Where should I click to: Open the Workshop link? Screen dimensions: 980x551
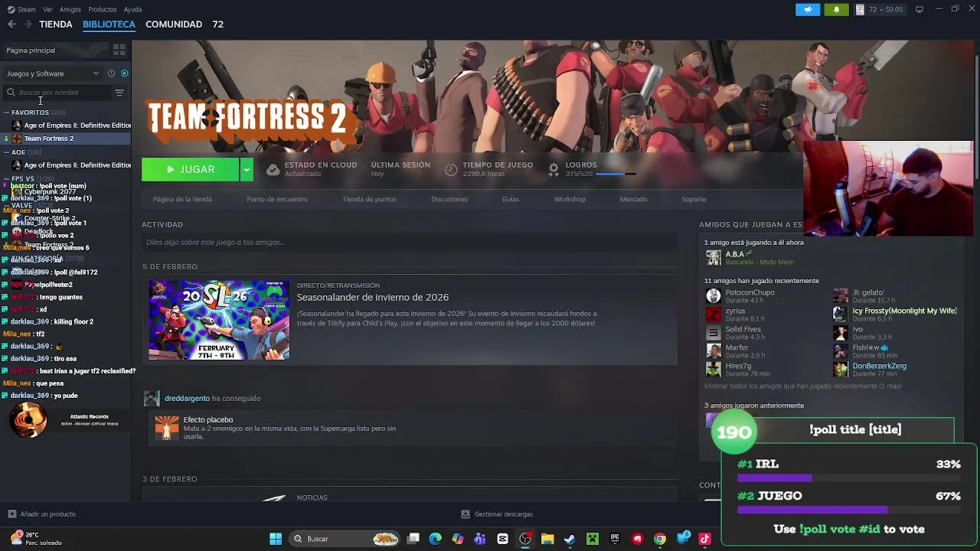coord(570,199)
